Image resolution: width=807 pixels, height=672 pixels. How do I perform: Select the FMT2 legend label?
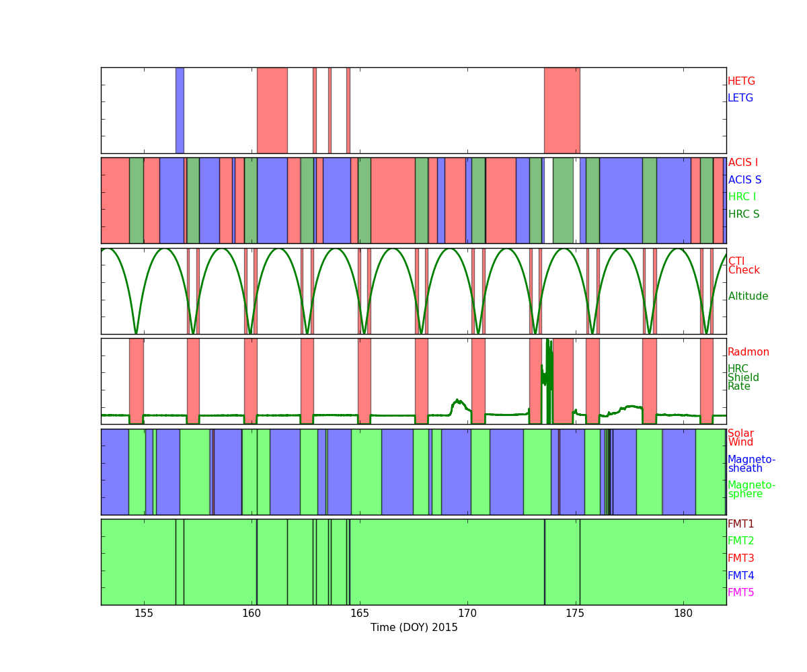coord(740,541)
